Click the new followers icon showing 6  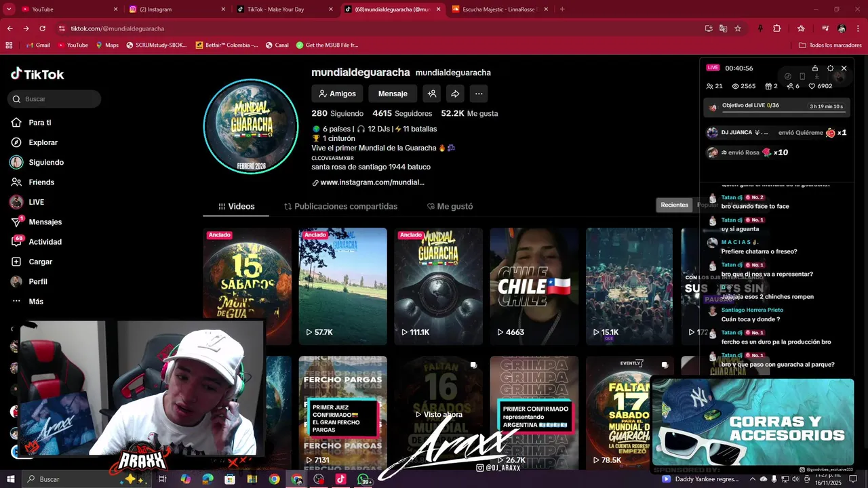[x=790, y=86]
